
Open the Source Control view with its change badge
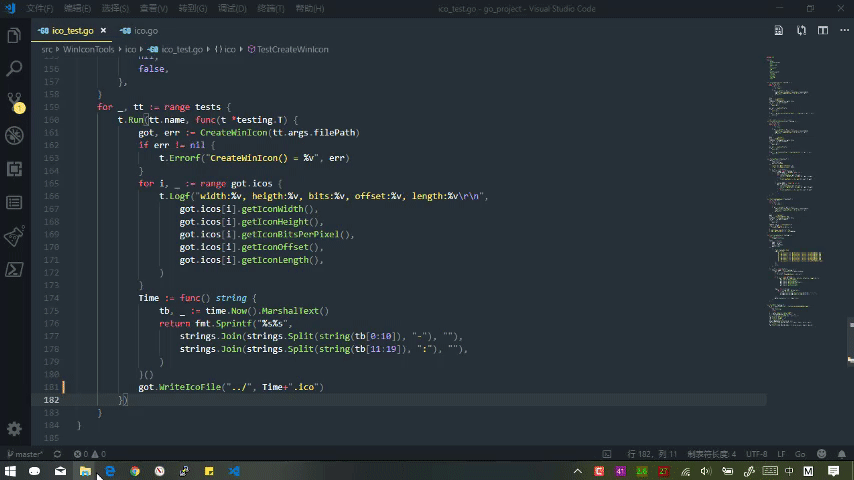pos(15,102)
